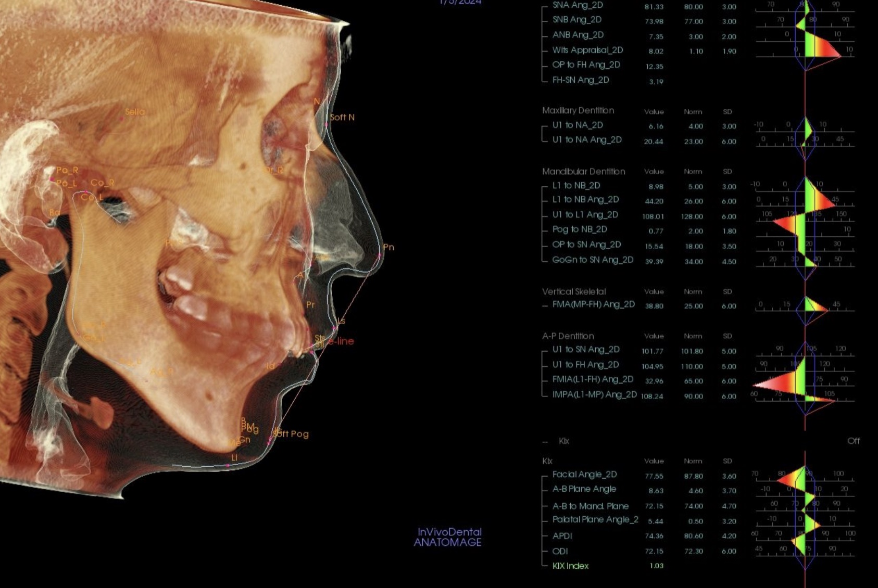Select the Facial Angle_2D row
The width and height of the screenshot is (878, 588).
pos(645,475)
